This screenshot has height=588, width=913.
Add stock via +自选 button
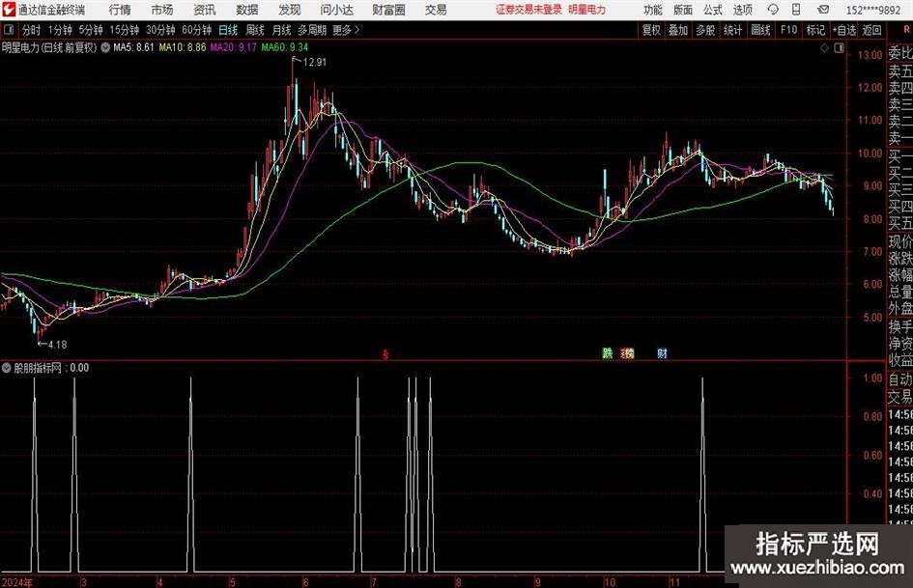pos(844,30)
